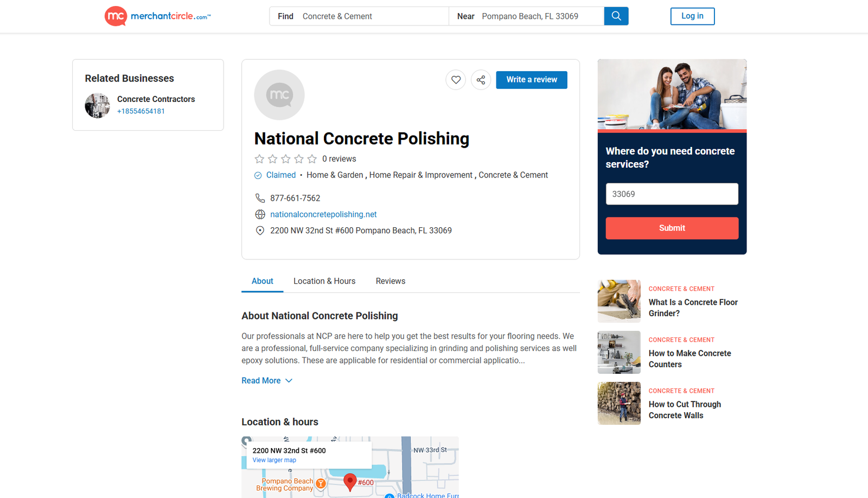The width and height of the screenshot is (868, 498).
Task: Switch to Location & Hours tab
Action: [x=324, y=281]
